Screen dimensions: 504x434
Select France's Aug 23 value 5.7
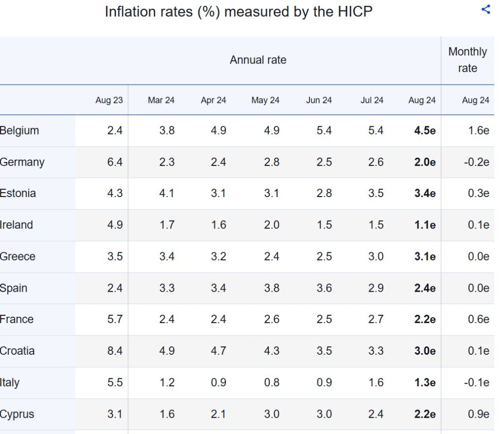(x=115, y=320)
